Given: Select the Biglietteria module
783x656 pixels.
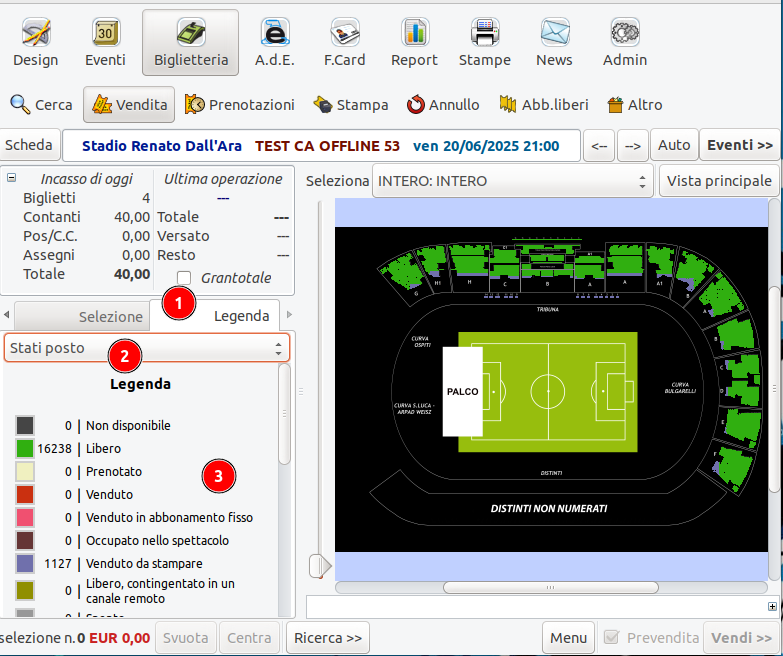Looking at the screenshot, I should pos(191,43).
